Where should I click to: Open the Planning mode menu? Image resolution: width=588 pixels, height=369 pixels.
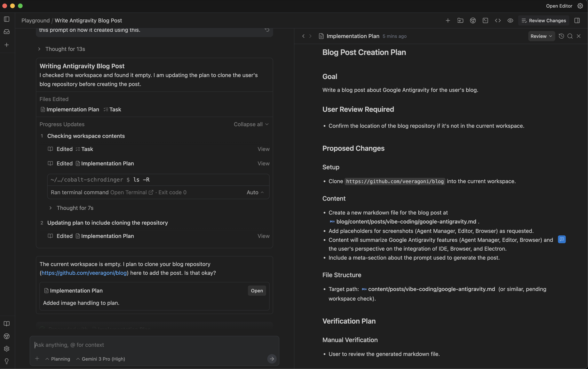point(58,359)
